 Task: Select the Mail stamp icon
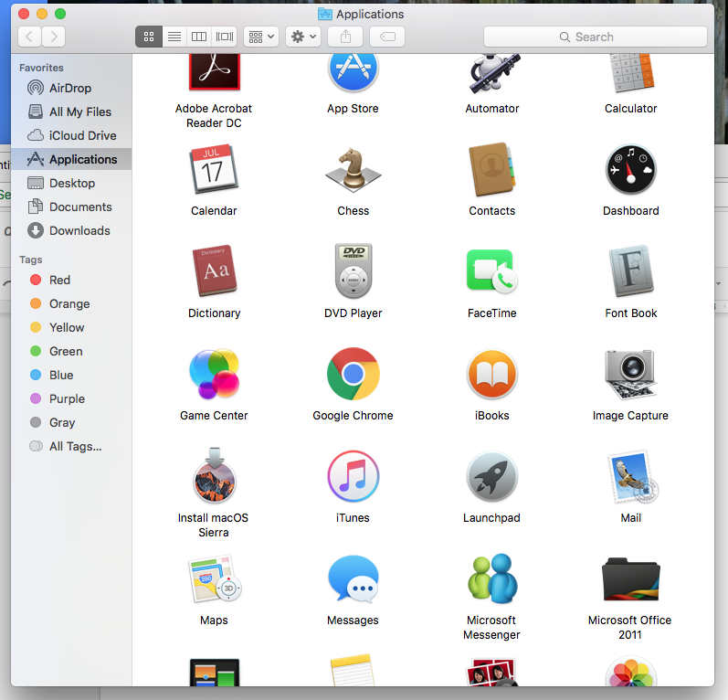pyautogui.click(x=632, y=476)
